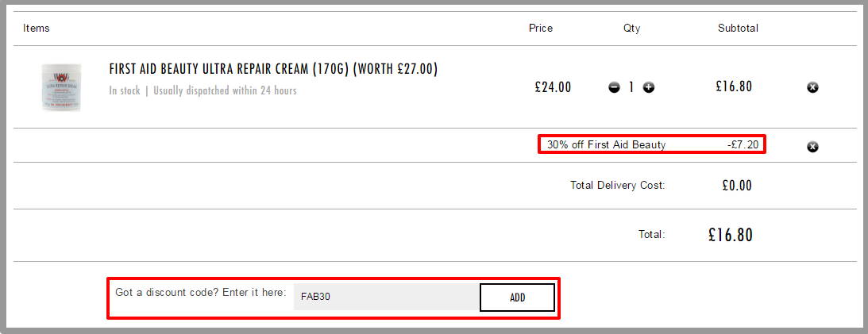The width and height of the screenshot is (868, 334).
Task: Click the 'Got a discount code?' label
Action: click(200, 292)
